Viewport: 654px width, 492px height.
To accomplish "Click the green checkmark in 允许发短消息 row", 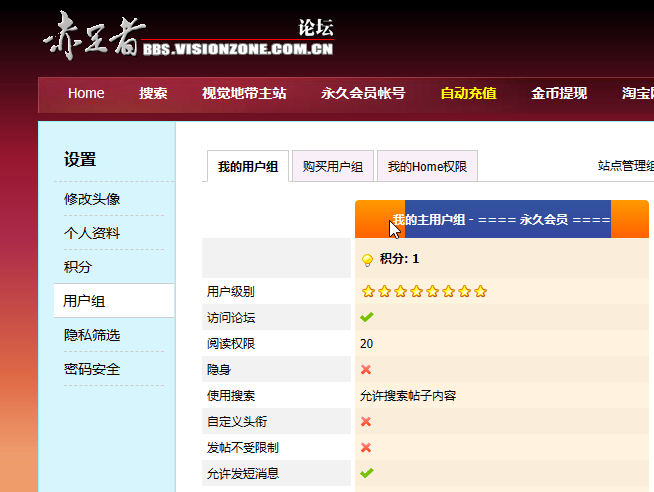I will [367, 473].
